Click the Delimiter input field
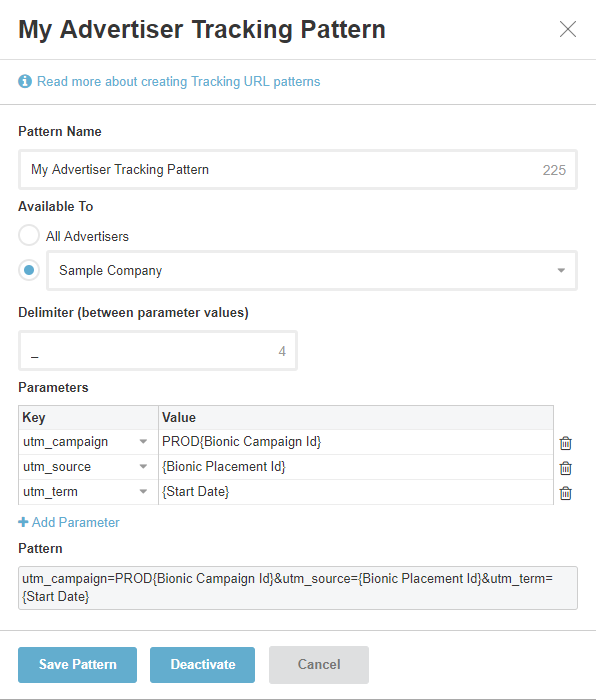This screenshot has width=596, height=700. pyautogui.click(x=158, y=351)
